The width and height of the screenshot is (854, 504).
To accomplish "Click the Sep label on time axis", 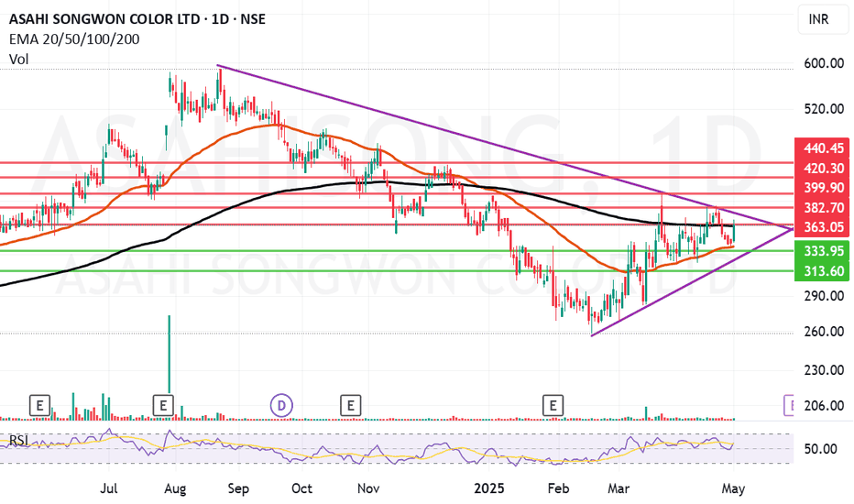I will [x=238, y=488].
